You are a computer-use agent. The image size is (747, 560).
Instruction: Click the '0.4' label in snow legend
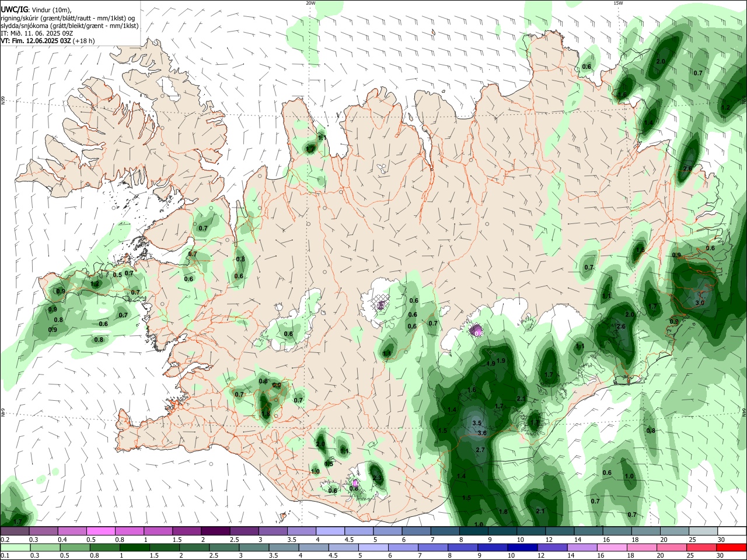click(x=62, y=540)
